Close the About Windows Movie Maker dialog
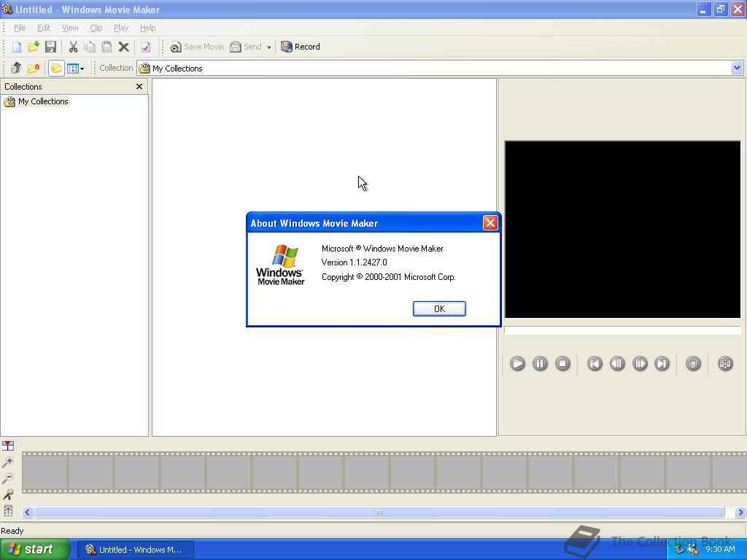Screen dimensions: 747x560 (x=490, y=222)
